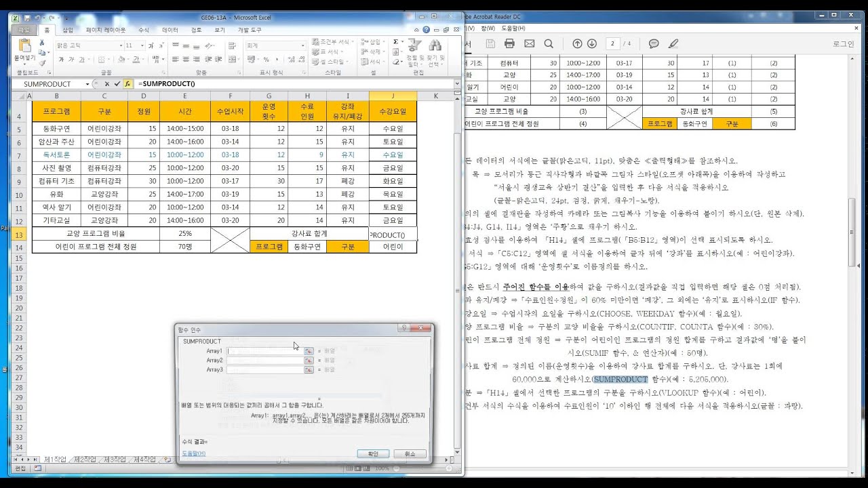Screen dimensions: 868x488
Task: Open 도움말(H) link in function dialog
Action: 193,453
